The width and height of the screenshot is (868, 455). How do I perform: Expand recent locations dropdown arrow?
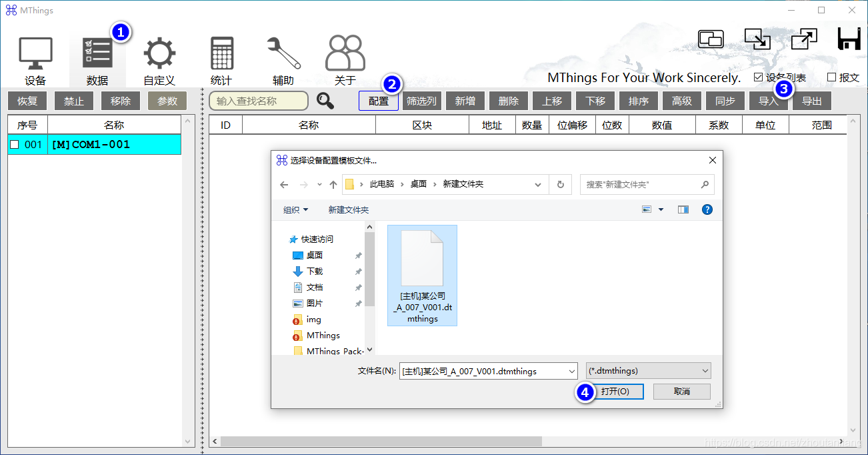319,185
